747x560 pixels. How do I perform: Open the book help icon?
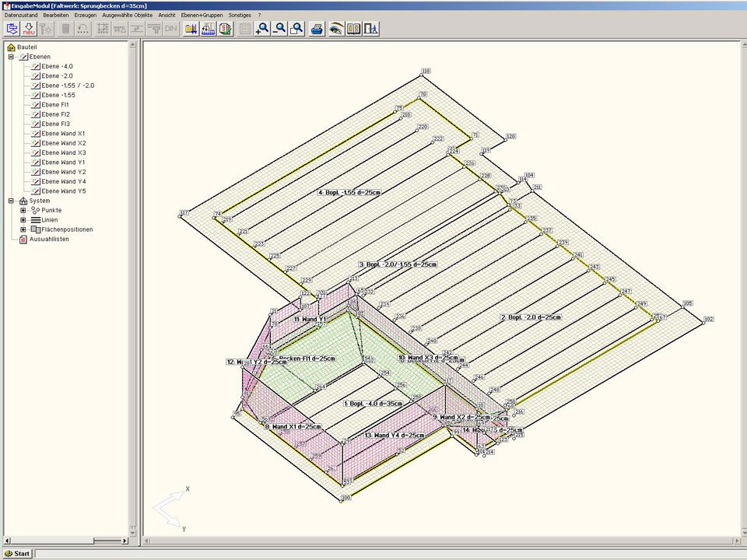coord(353,29)
